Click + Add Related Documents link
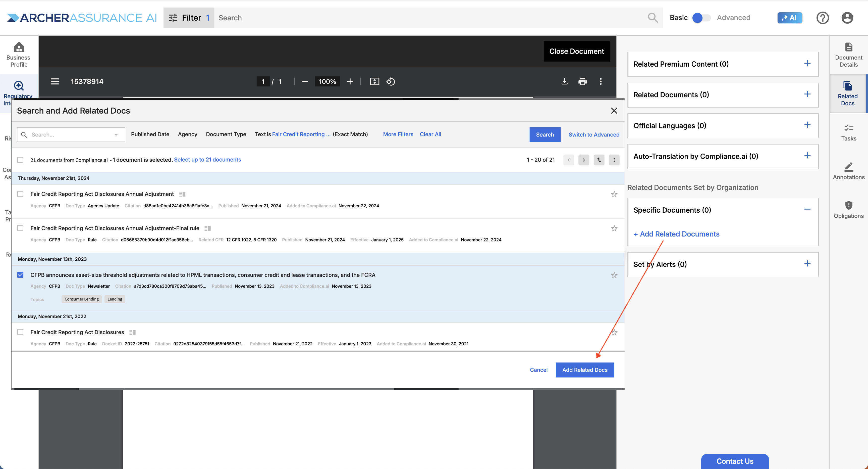This screenshot has height=469, width=868. (x=676, y=234)
